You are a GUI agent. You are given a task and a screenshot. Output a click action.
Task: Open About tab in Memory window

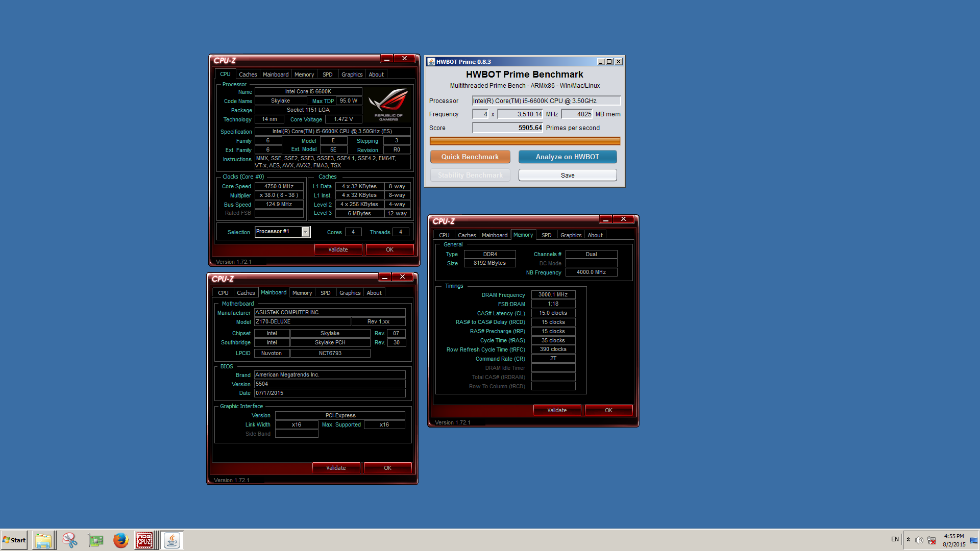[595, 235]
